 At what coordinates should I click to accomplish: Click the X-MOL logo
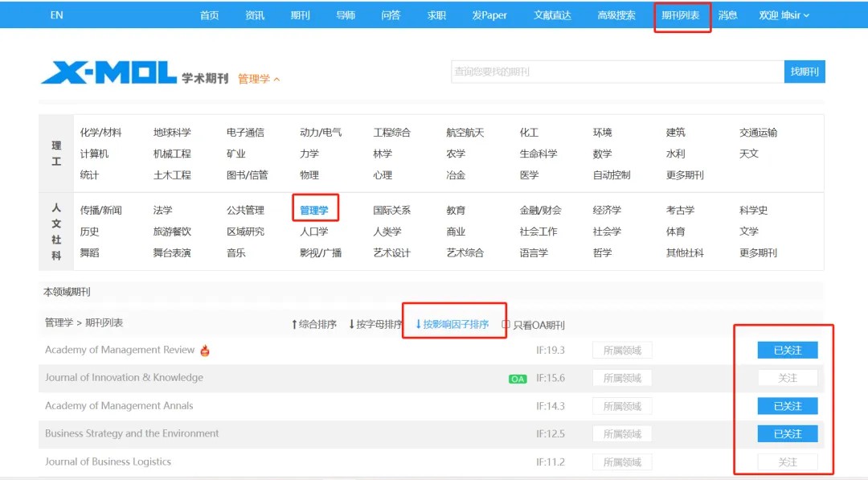(108, 73)
